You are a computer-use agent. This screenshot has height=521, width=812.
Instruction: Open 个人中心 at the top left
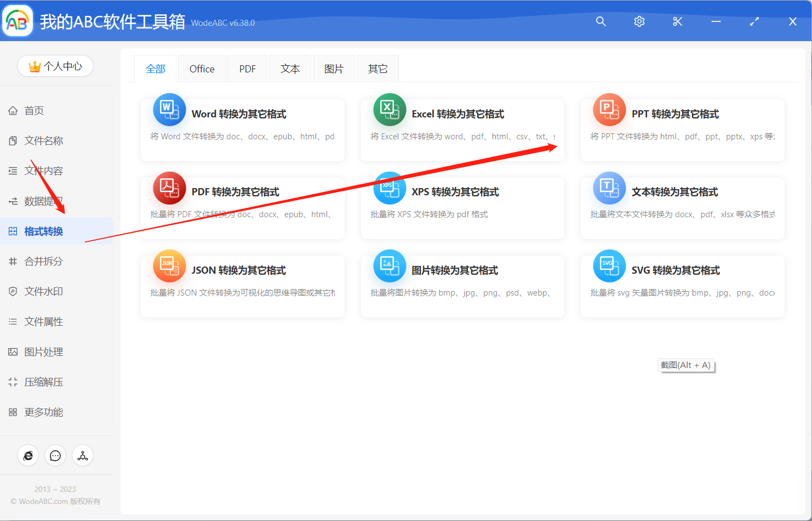(55, 65)
